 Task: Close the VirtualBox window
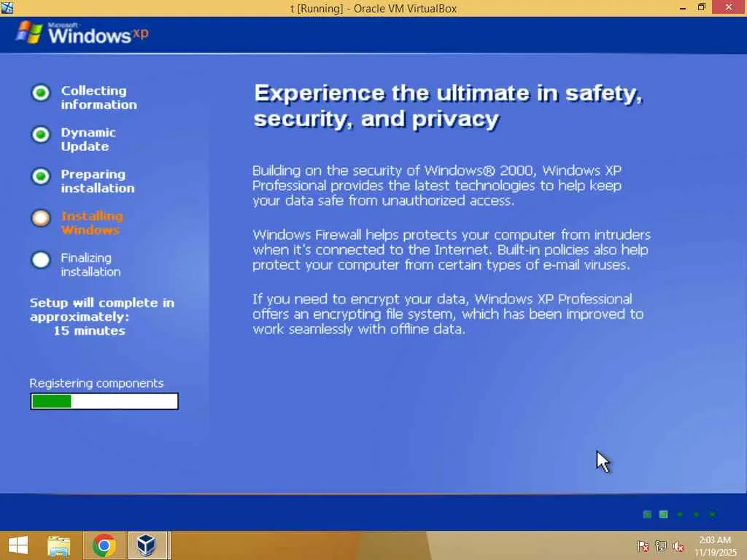(729, 7)
